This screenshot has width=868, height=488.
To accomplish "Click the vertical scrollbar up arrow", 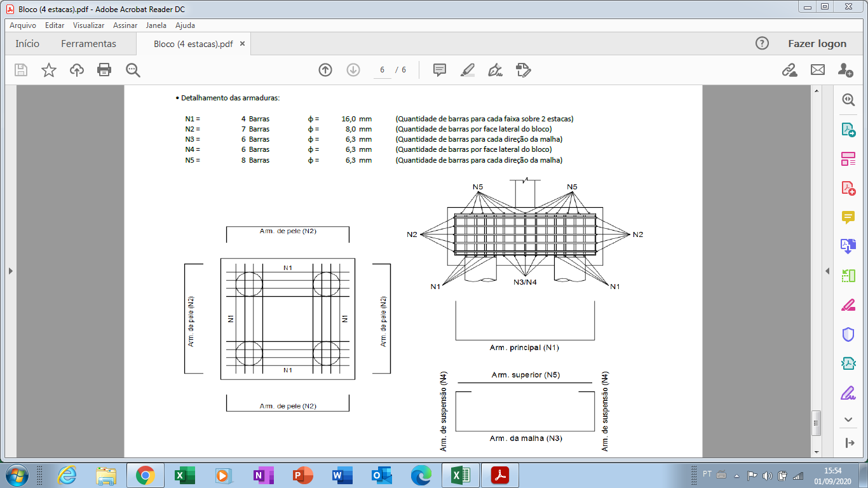I will tap(817, 91).
